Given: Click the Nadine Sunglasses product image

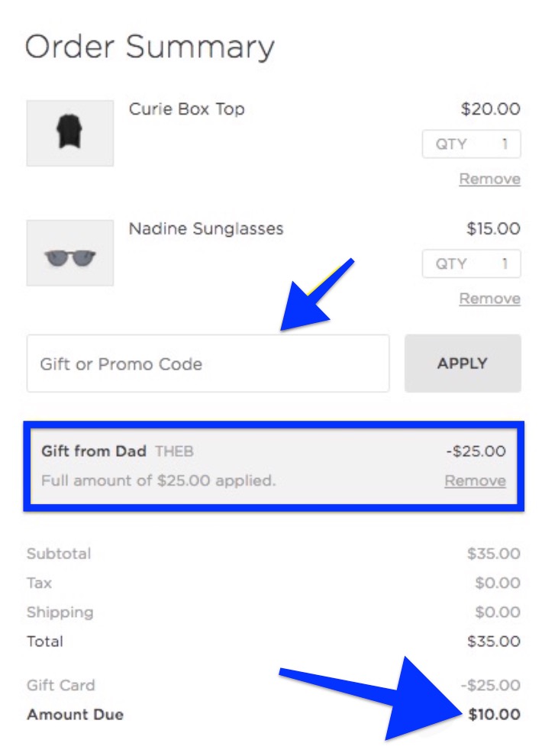Looking at the screenshot, I should coord(70,254).
